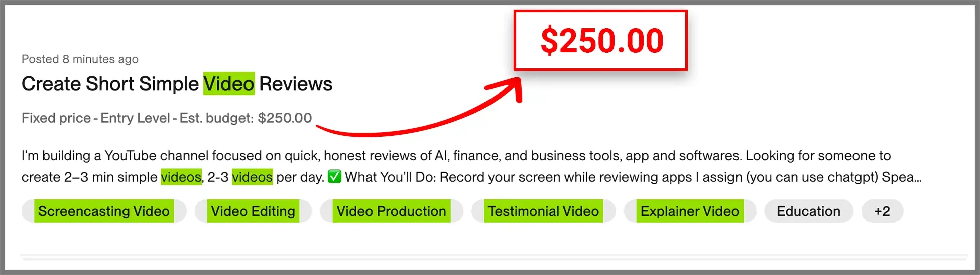The image size is (980, 275).
Task: Select the Screencasting Video skill tag
Action: [x=104, y=211]
